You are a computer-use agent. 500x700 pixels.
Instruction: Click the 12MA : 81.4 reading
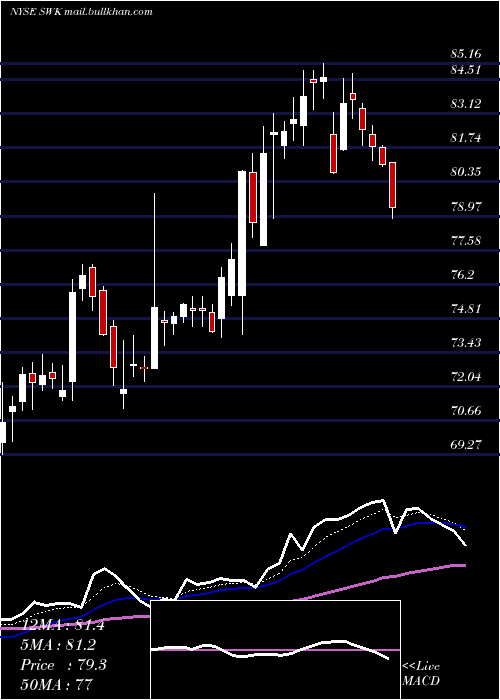tap(62, 625)
